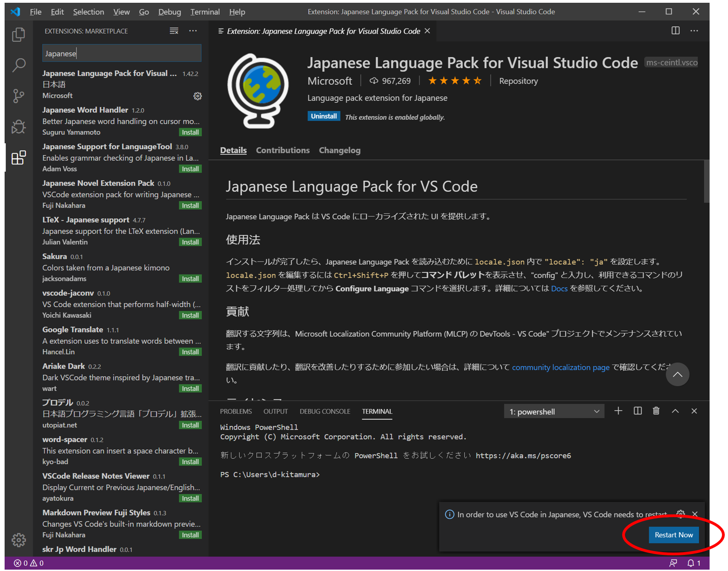Install the Ariake Dark theme

(x=190, y=389)
